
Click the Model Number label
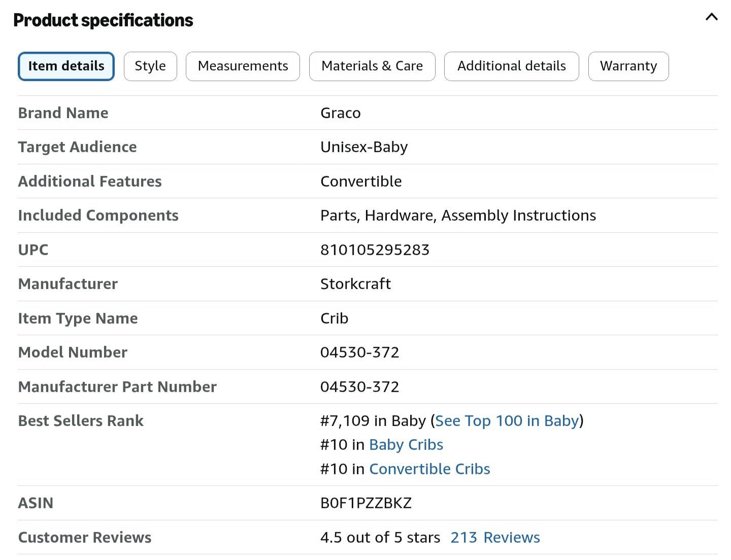click(73, 352)
